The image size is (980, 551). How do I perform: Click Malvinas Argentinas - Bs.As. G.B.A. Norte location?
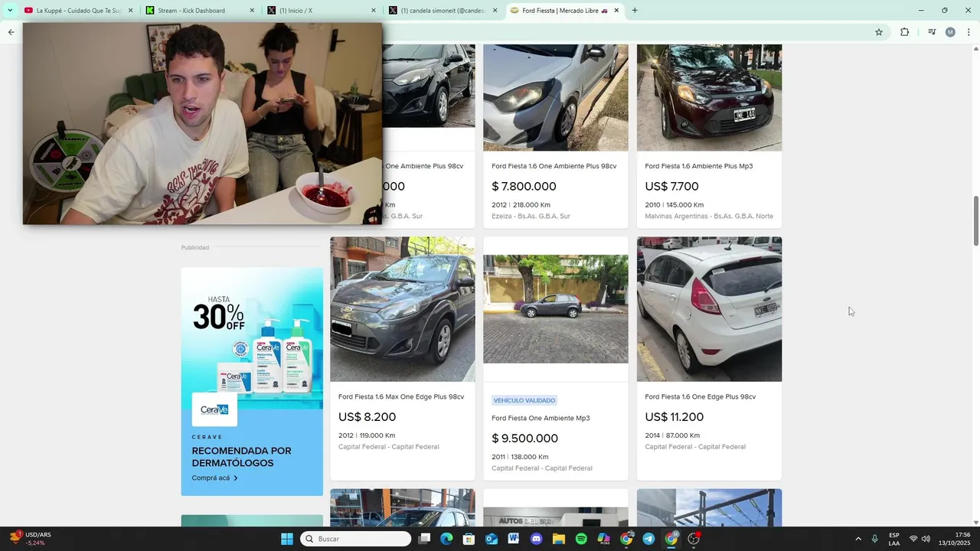pos(709,216)
